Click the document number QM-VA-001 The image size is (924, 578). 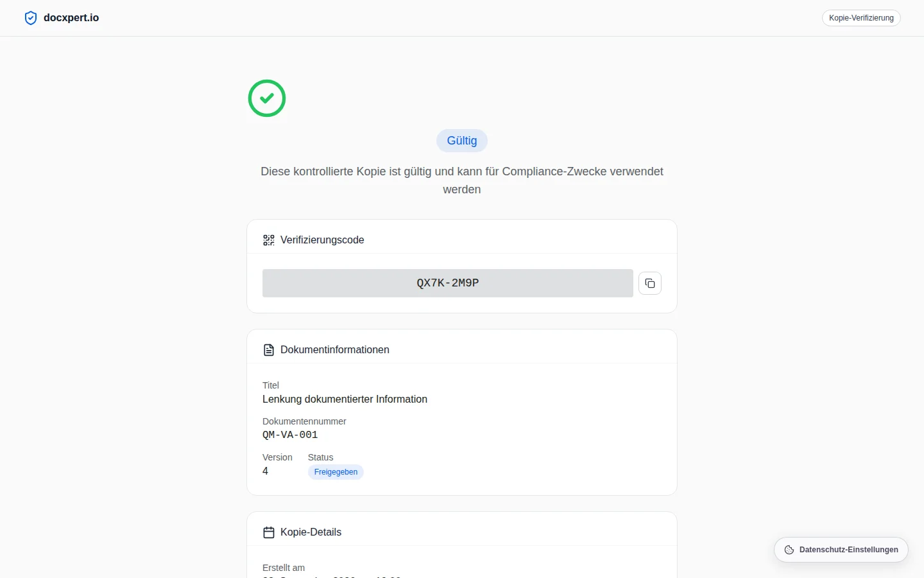click(x=290, y=435)
